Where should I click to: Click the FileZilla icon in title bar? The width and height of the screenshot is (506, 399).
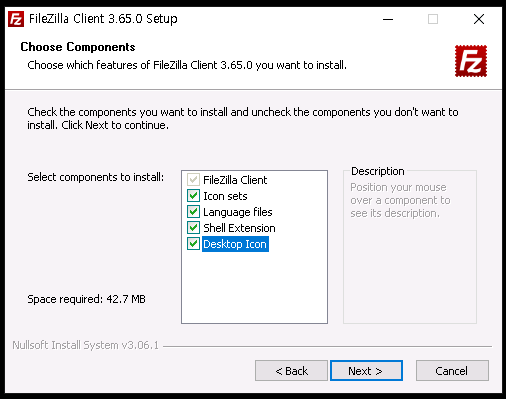16,19
